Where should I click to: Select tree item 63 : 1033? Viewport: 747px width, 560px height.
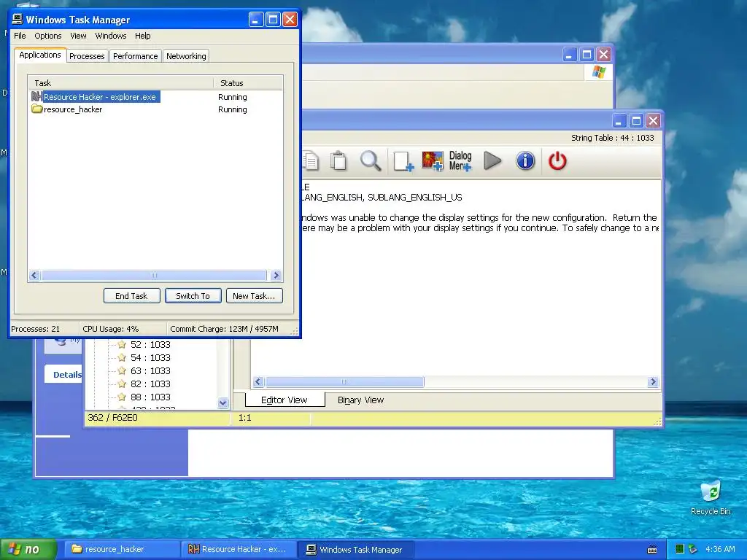coord(150,370)
